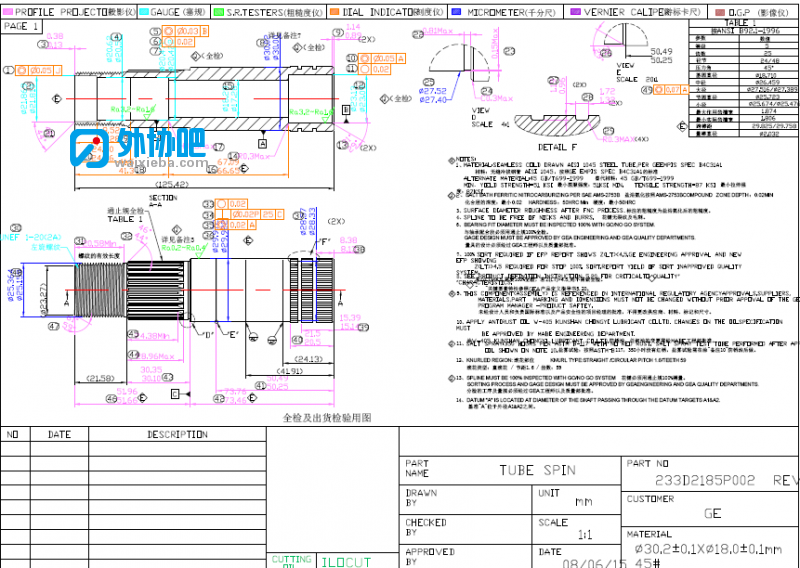The width and height of the screenshot is (800, 568).
Task: Click the TUBE SPIN part name
Action: pos(537,470)
